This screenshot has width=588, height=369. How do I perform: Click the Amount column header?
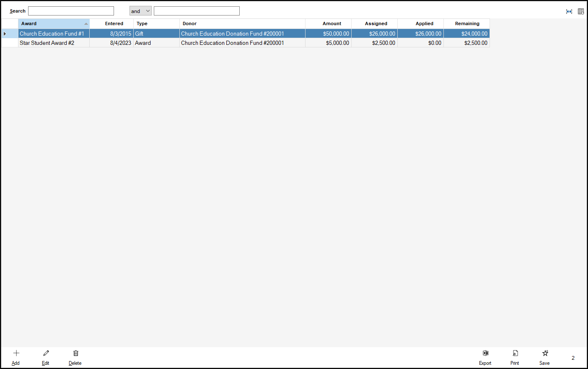[332, 23]
